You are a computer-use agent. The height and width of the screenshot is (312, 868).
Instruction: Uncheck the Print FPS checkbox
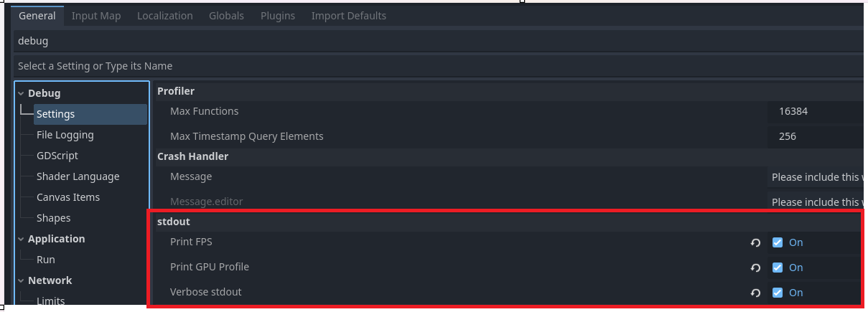(x=778, y=242)
